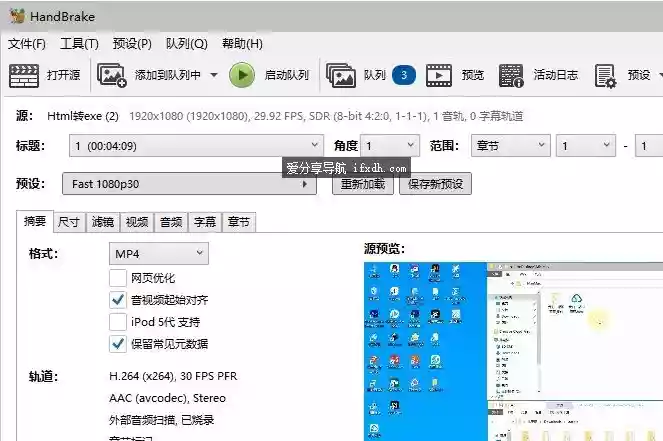Screen dimensions: 663x441
Task: Switch to the 视频 tab
Action: click(x=137, y=222)
